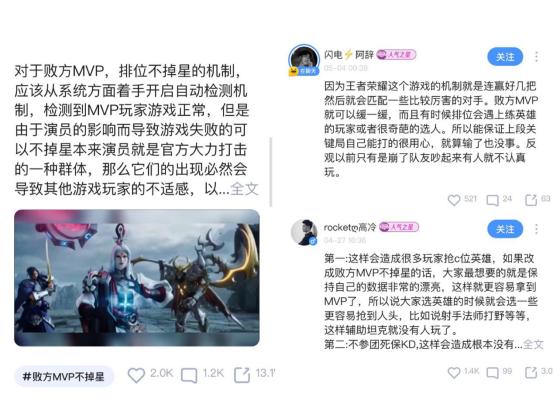Open comments on the main post
The height and width of the screenshot is (415, 553).
click(x=189, y=376)
